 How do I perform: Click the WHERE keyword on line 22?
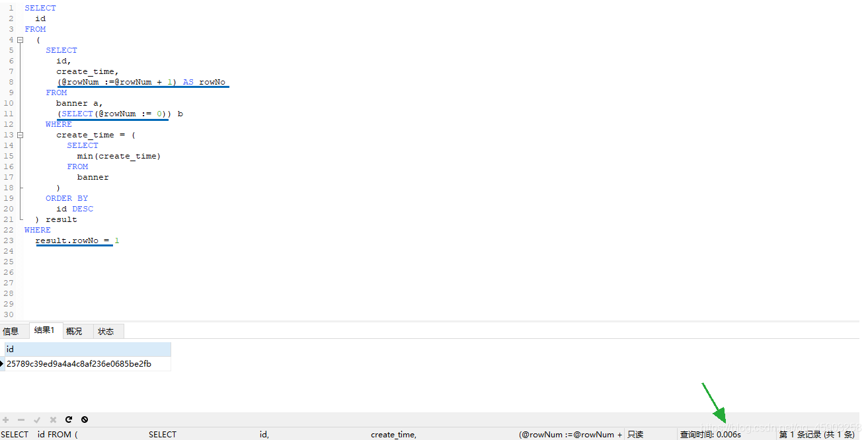38,230
